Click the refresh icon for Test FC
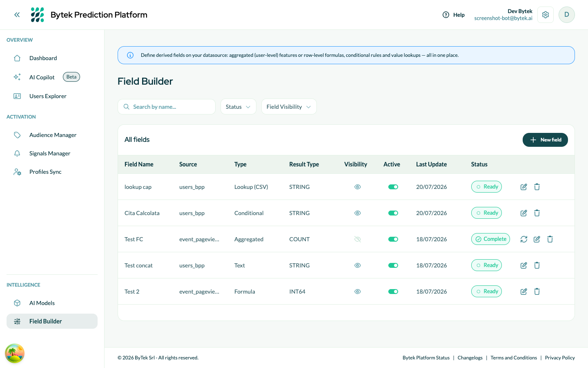Viewport: 588px width, 368px height. [524, 239]
